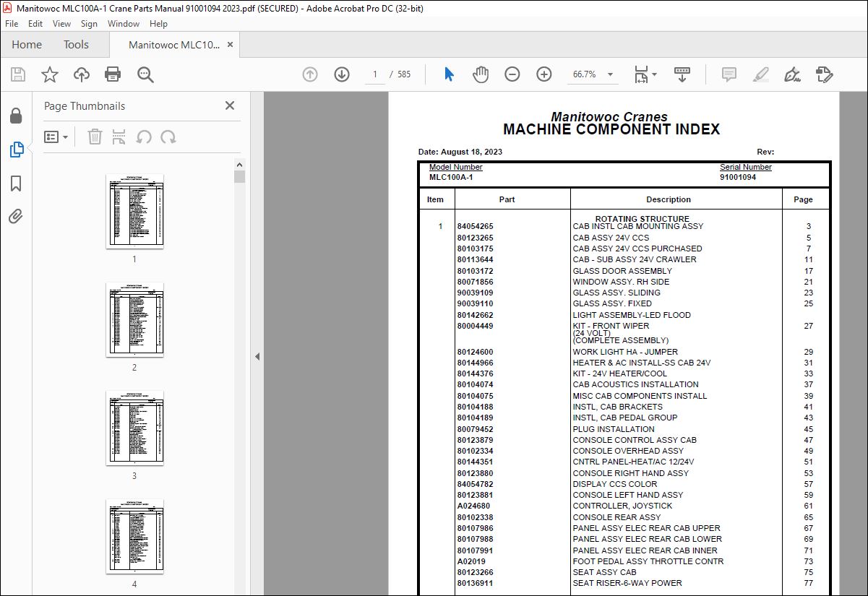Select the Highlight text pen tool
This screenshot has width=868, height=596.
(760, 74)
